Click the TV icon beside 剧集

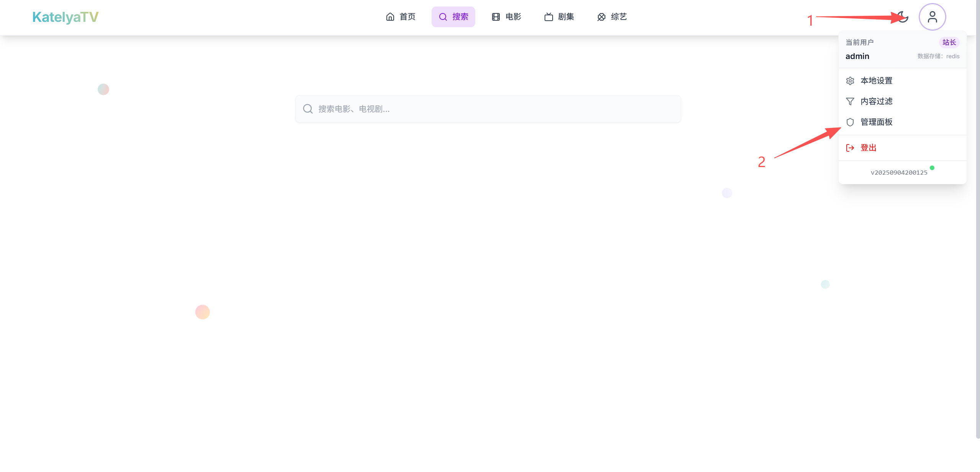pos(548,17)
